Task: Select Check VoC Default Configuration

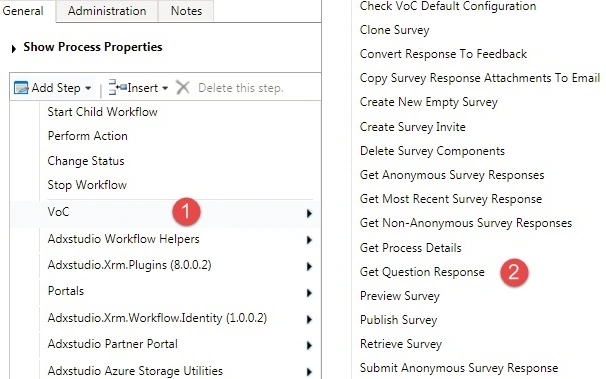Action: [448, 6]
